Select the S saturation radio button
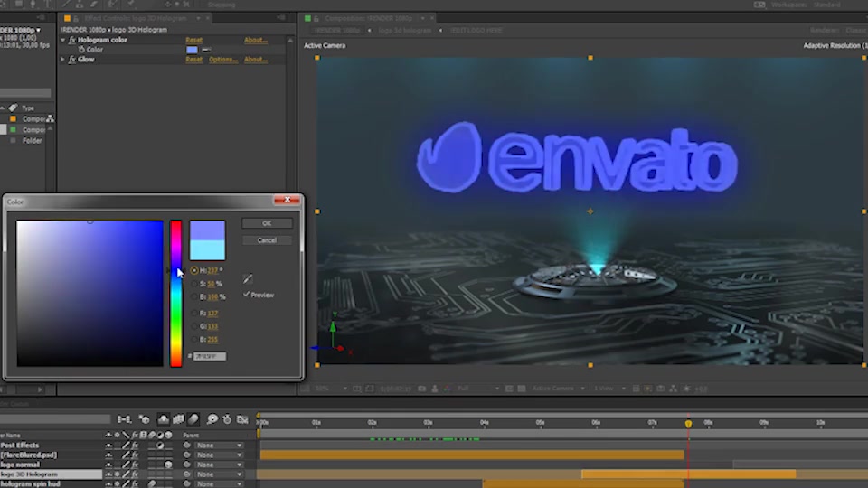 point(194,284)
